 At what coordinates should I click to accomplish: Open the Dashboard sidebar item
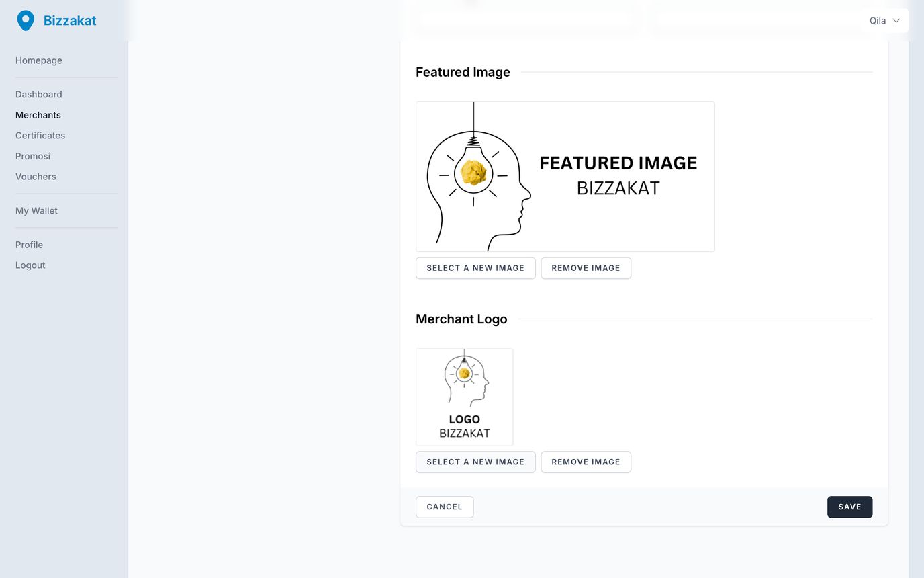(x=39, y=95)
